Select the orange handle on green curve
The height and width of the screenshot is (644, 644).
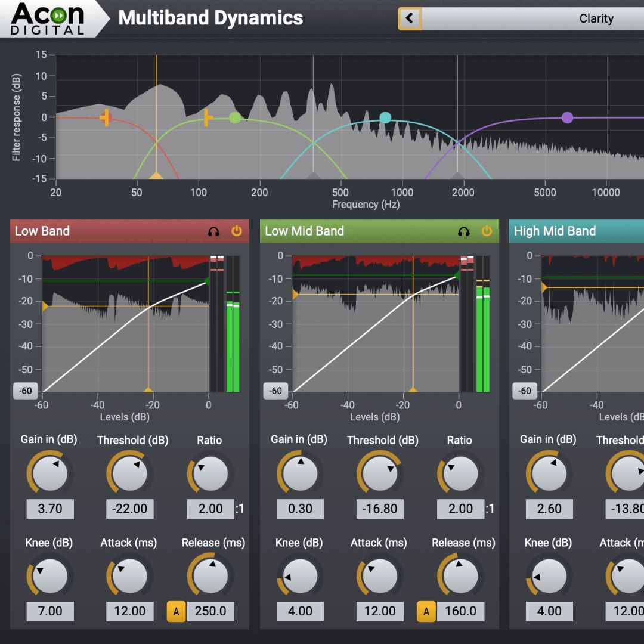click(208, 118)
